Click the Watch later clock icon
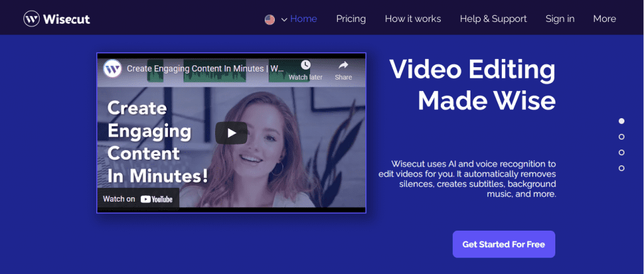Screen dimensions: 644x274 [306, 65]
